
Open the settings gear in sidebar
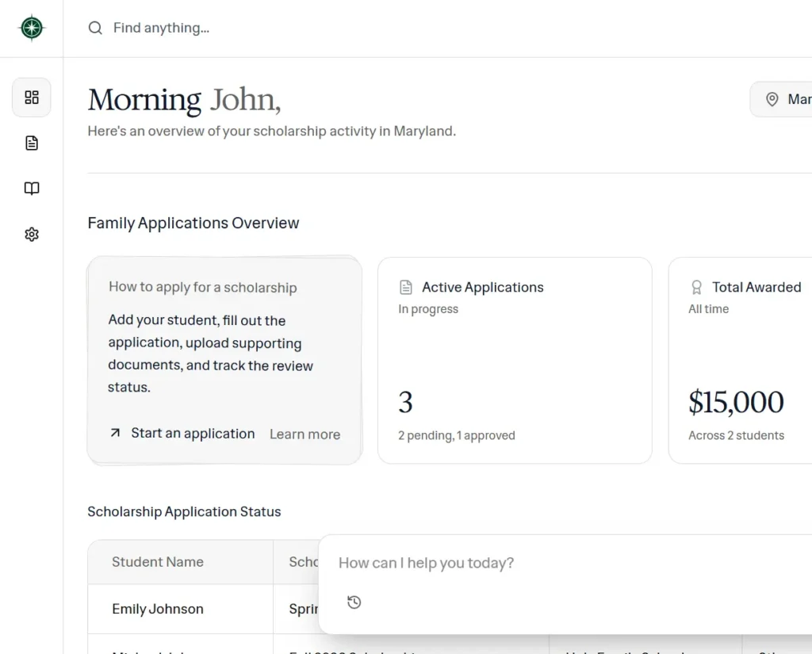[x=32, y=234]
